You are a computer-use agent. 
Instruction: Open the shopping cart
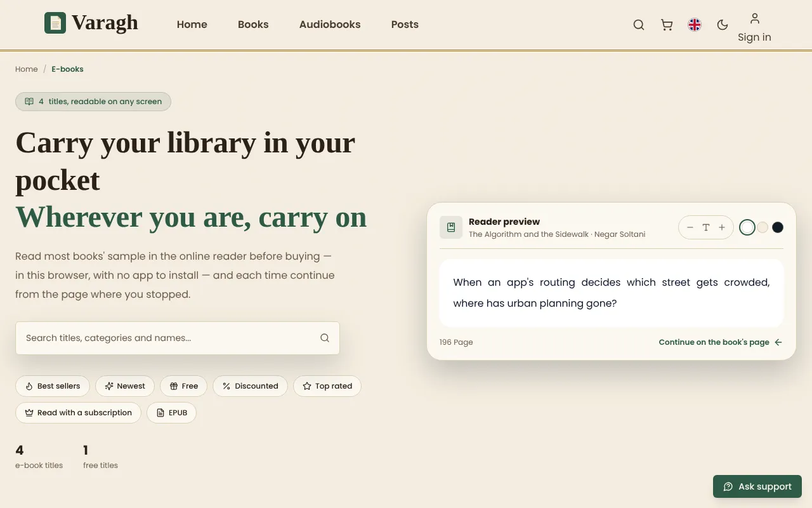pyautogui.click(x=667, y=25)
